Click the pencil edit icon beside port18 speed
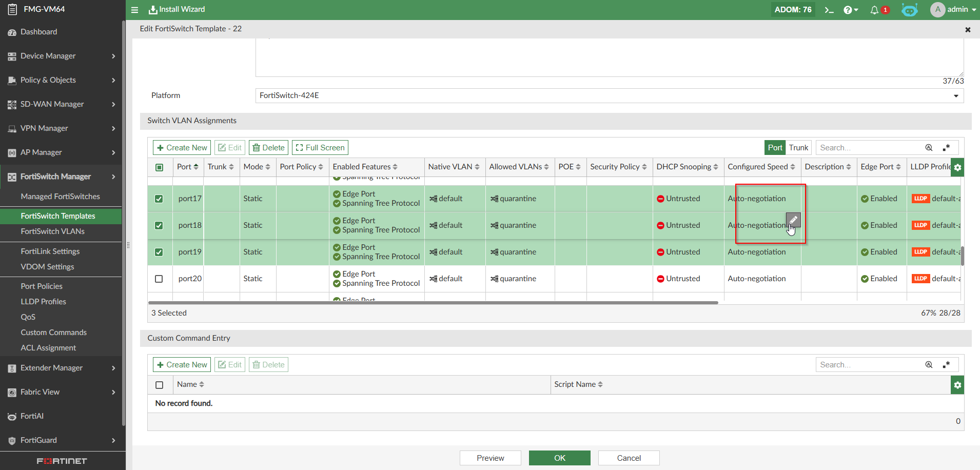The image size is (980, 470). [x=793, y=220]
